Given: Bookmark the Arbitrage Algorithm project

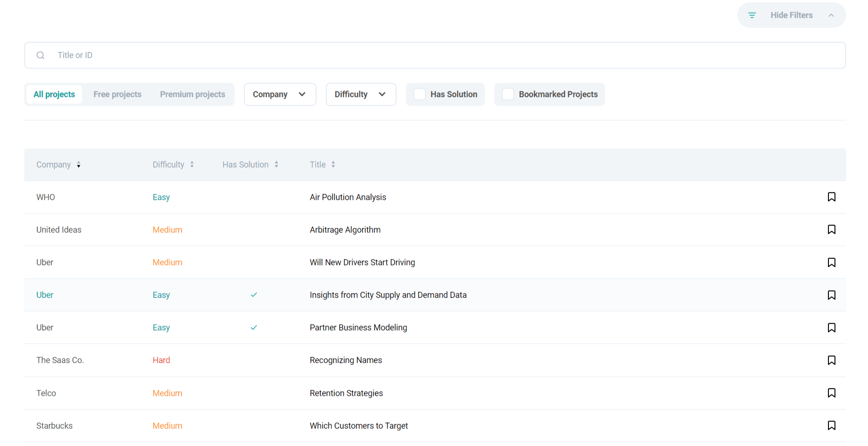Looking at the screenshot, I should coord(832,229).
